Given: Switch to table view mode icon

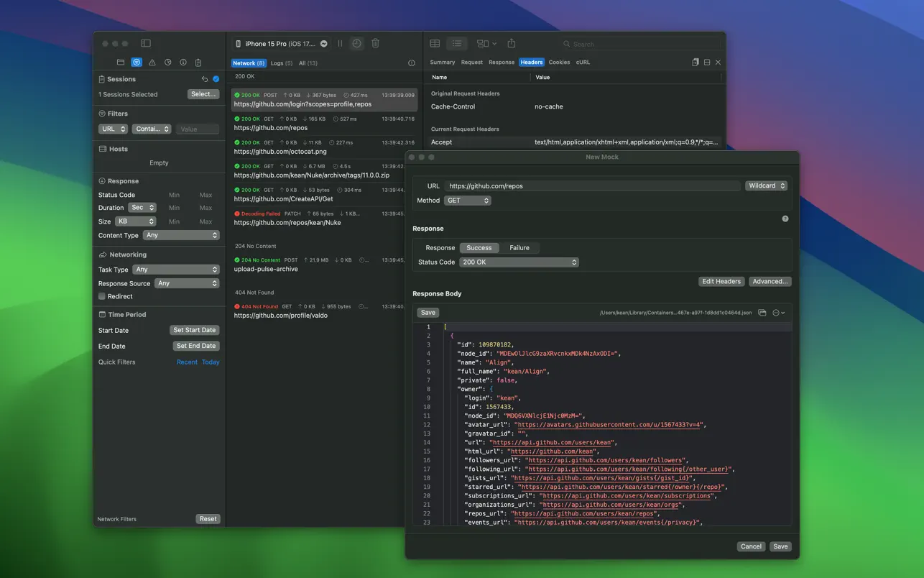Looking at the screenshot, I should 435,43.
